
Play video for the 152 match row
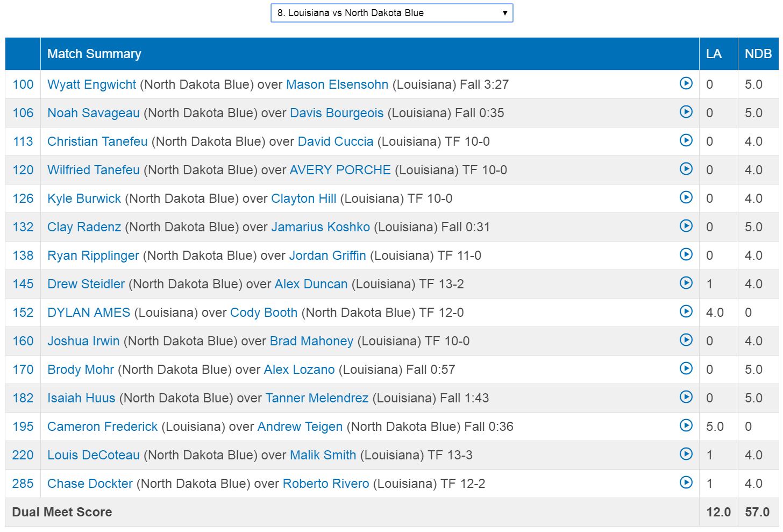point(686,311)
